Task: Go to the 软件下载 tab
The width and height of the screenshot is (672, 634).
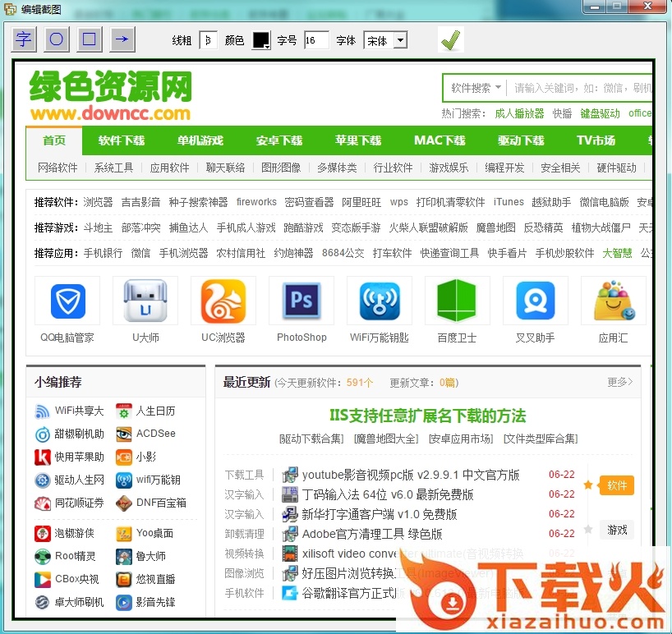Action: 122,140
